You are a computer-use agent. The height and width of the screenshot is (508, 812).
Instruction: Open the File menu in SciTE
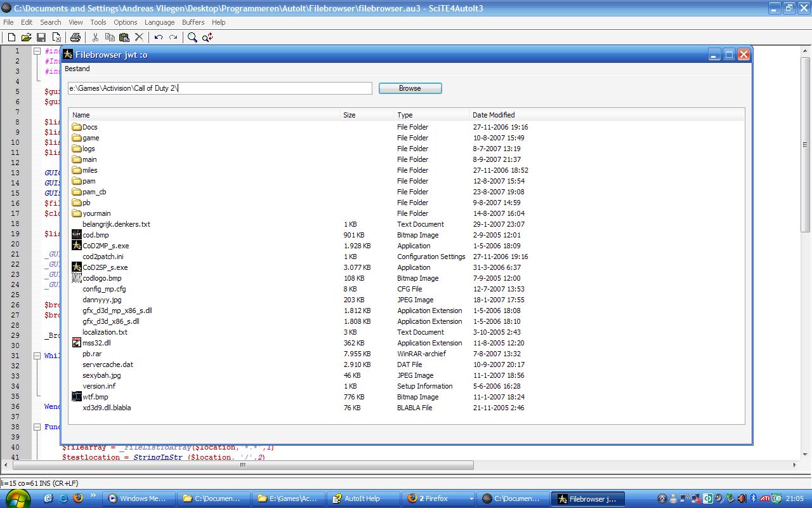click(8, 22)
